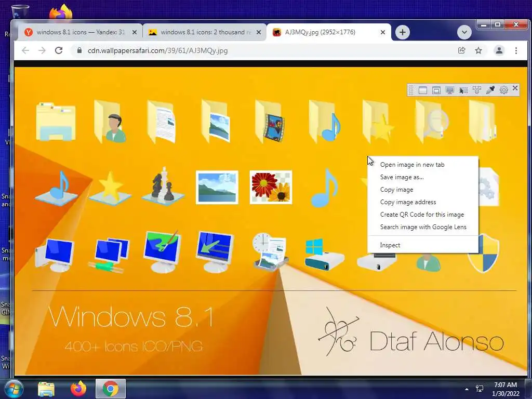Open the capture toolbar gear settings
This screenshot has width=532, height=399.
point(504,90)
